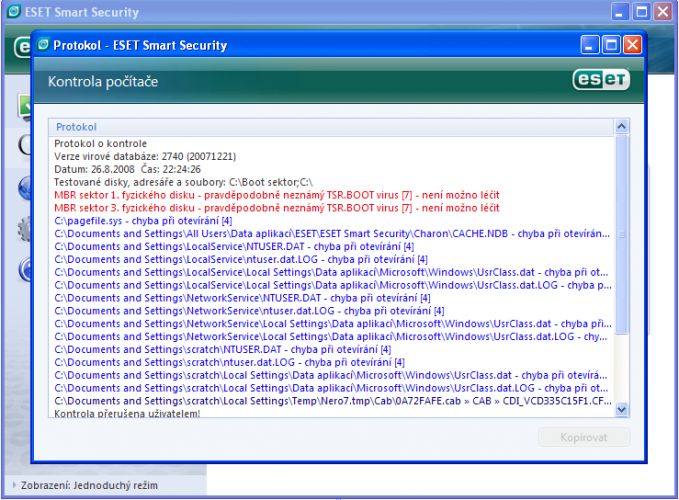
Task: Minimize the ESET Smart Security main window
Action: [620, 12]
